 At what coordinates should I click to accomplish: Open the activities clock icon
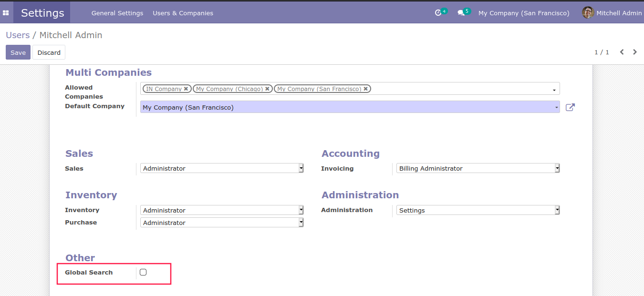click(438, 13)
